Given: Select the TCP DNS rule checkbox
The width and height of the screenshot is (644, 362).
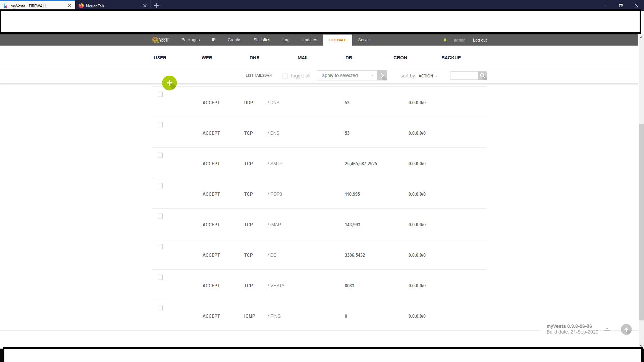Looking at the screenshot, I should pos(160,125).
